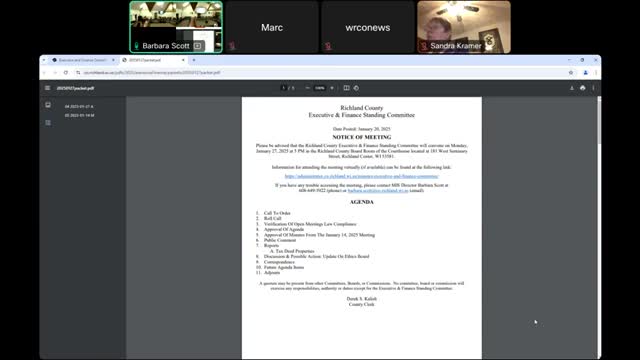
Task: Open a new browser tab
Action: (194, 60)
